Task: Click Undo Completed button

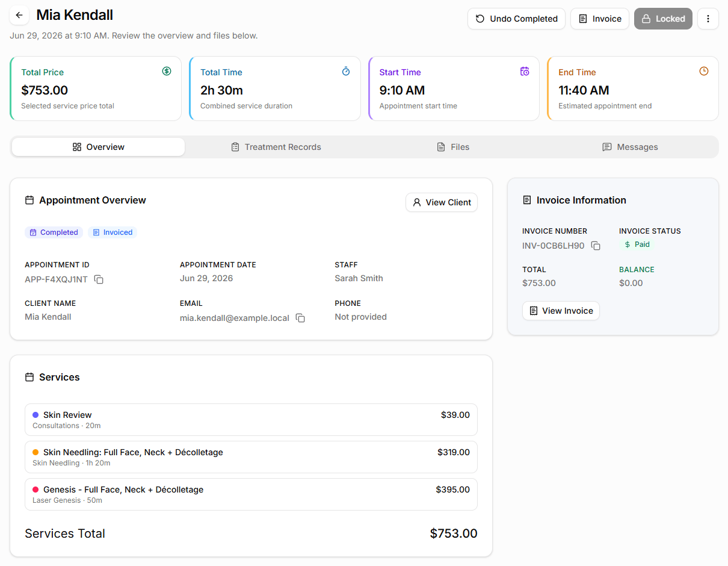Action: click(x=516, y=19)
